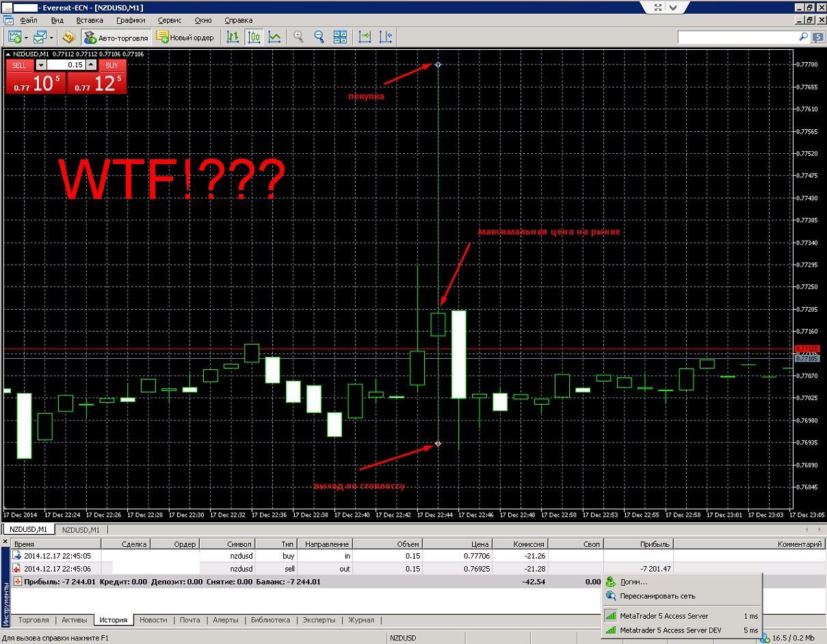This screenshot has width=827, height=644.
Task: Click the Новый ордер button
Action: coord(185,37)
